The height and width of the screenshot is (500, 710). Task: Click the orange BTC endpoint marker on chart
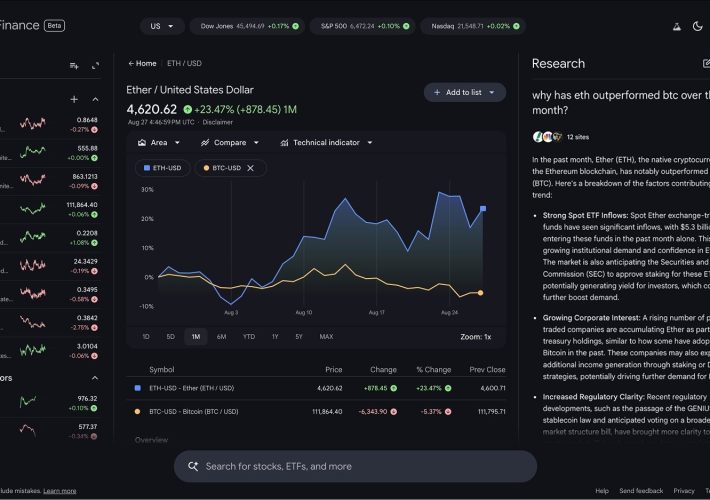coord(480,293)
